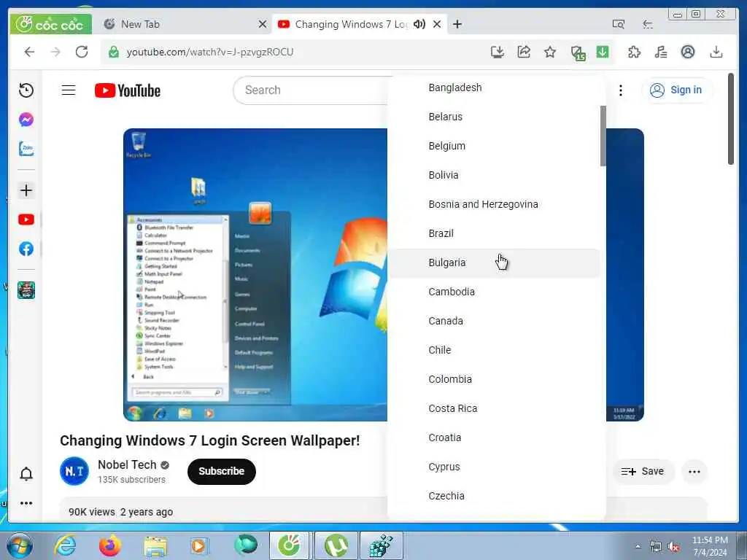
Task: Go back using browser back arrow
Action: click(29, 52)
